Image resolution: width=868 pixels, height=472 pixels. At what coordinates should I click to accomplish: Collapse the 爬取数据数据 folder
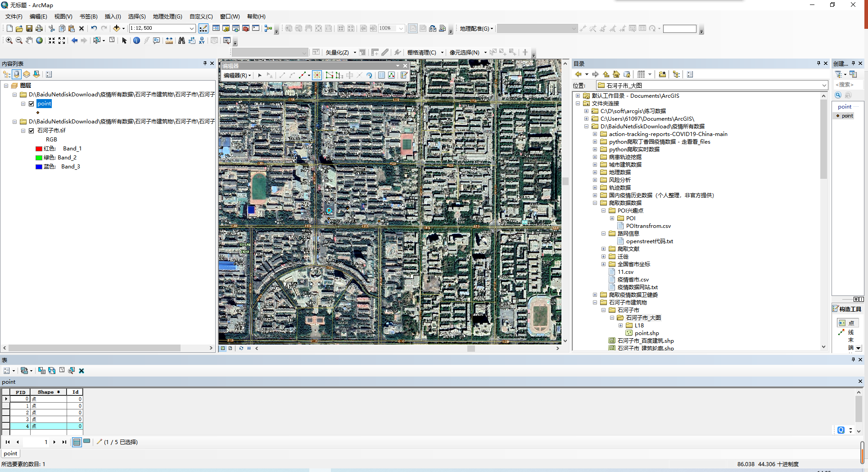point(595,203)
